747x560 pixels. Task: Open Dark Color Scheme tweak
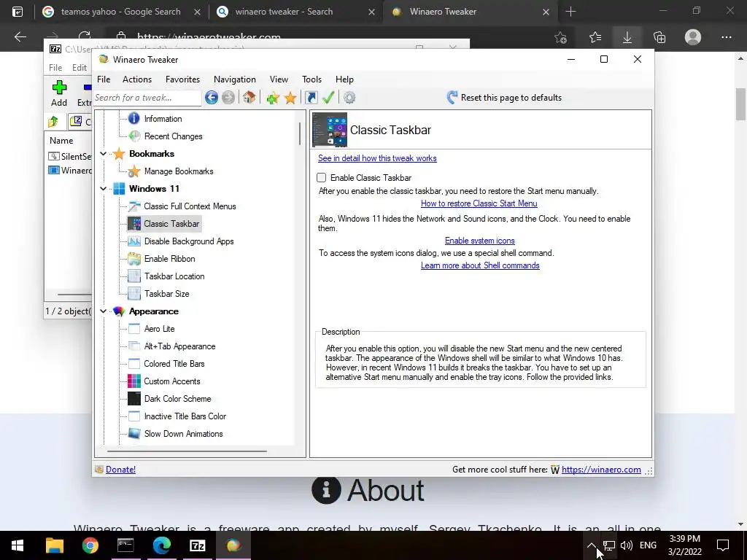pos(177,399)
